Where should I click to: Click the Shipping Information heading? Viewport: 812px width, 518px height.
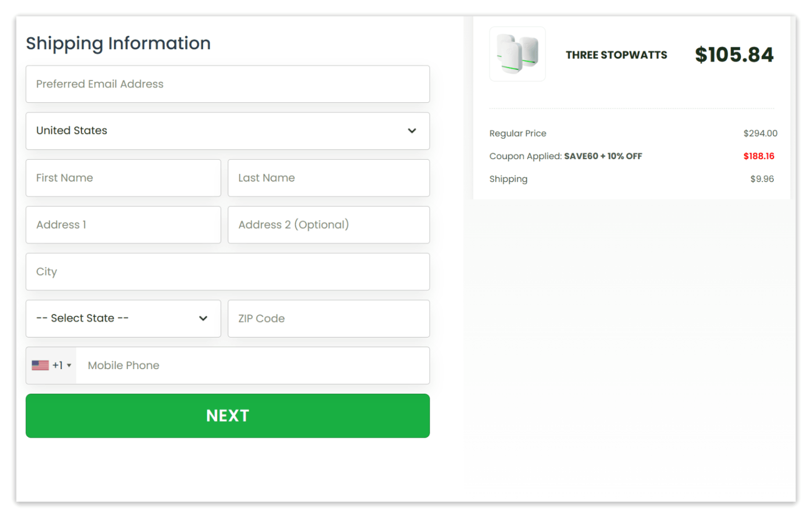[118, 43]
